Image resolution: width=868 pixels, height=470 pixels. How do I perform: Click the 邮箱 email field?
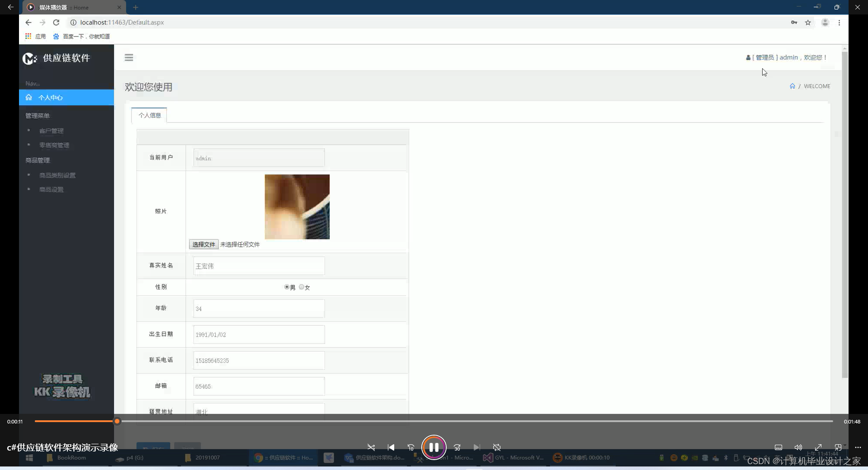tap(259, 386)
